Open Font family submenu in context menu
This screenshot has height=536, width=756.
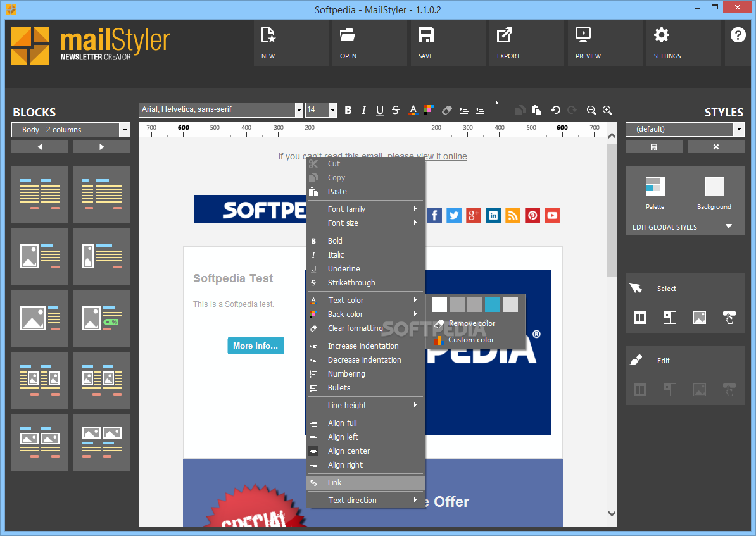pos(366,209)
